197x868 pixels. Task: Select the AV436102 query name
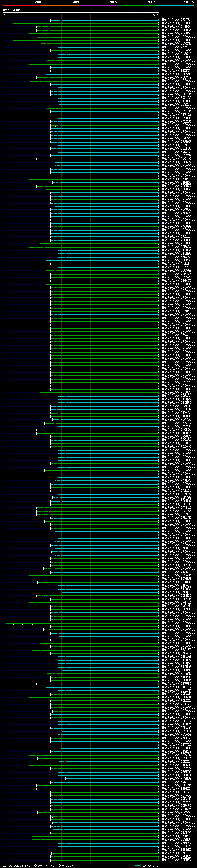point(11,10)
